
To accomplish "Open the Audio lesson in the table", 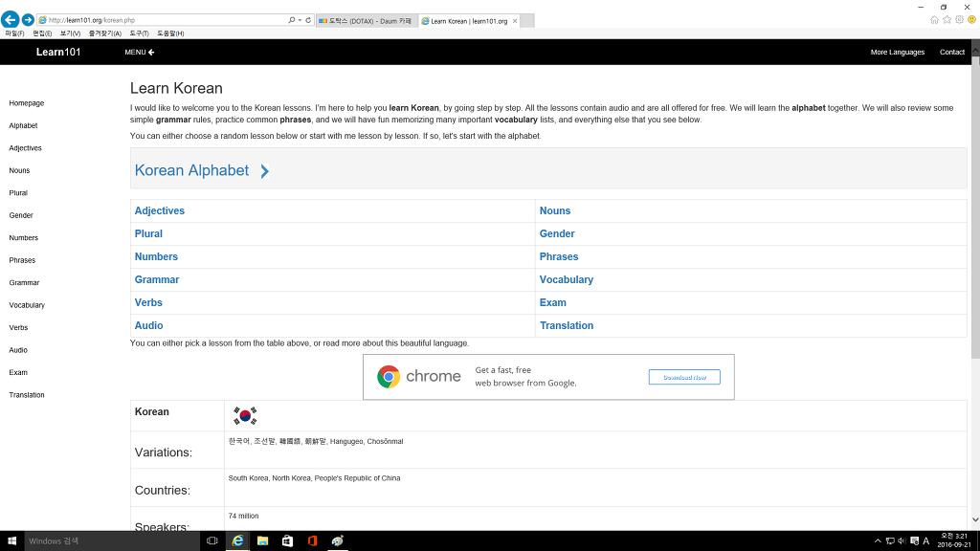I will tap(148, 325).
